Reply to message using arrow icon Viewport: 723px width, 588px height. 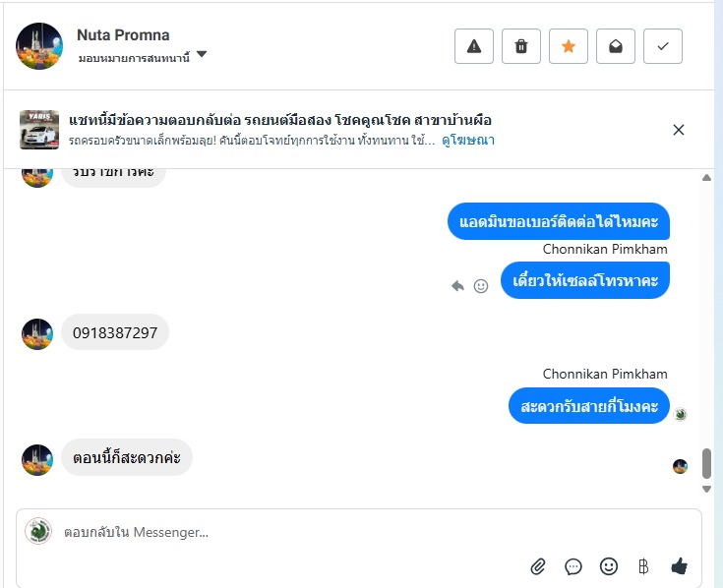pos(457,286)
